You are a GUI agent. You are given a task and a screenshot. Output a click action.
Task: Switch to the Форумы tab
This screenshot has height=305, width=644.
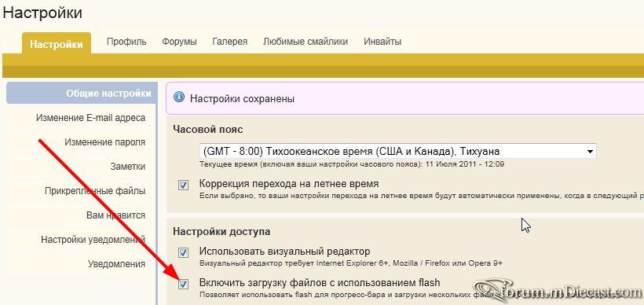[x=179, y=42]
